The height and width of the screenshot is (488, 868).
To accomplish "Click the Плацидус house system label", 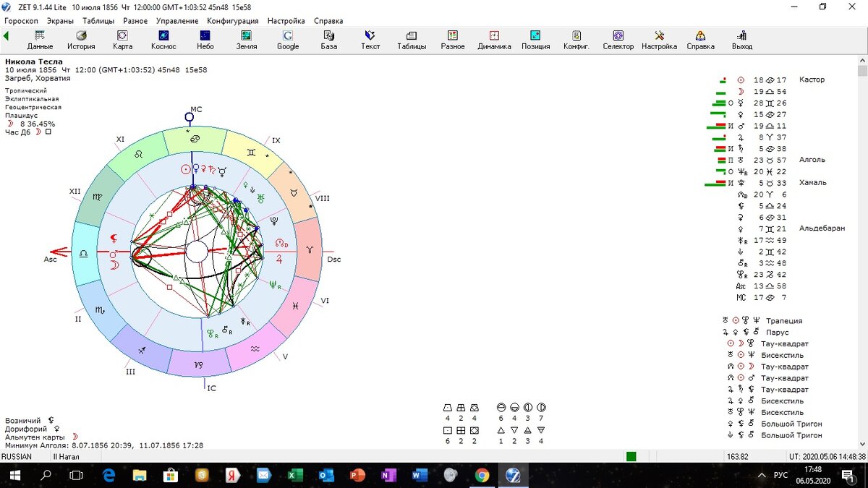I will (21, 115).
